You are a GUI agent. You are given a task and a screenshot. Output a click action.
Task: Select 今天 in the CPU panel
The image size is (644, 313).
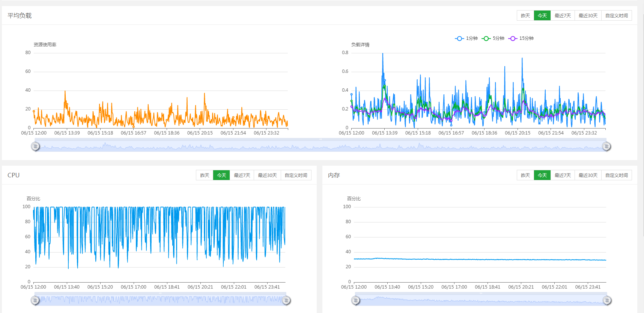(x=221, y=175)
